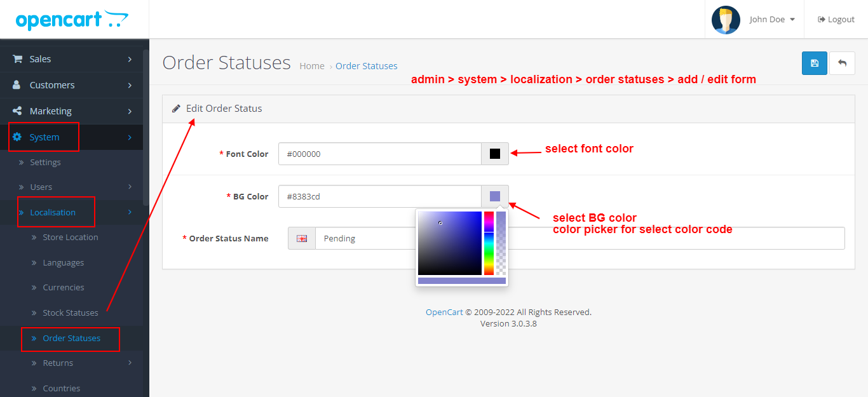Screen dimensions: 868x397
Task: Click the Sales shopping cart icon
Action: pos(19,58)
